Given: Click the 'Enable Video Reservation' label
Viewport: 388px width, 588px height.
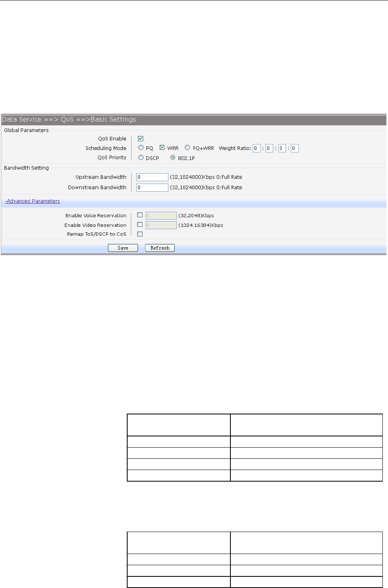Looking at the screenshot, I should pos(96,225).
